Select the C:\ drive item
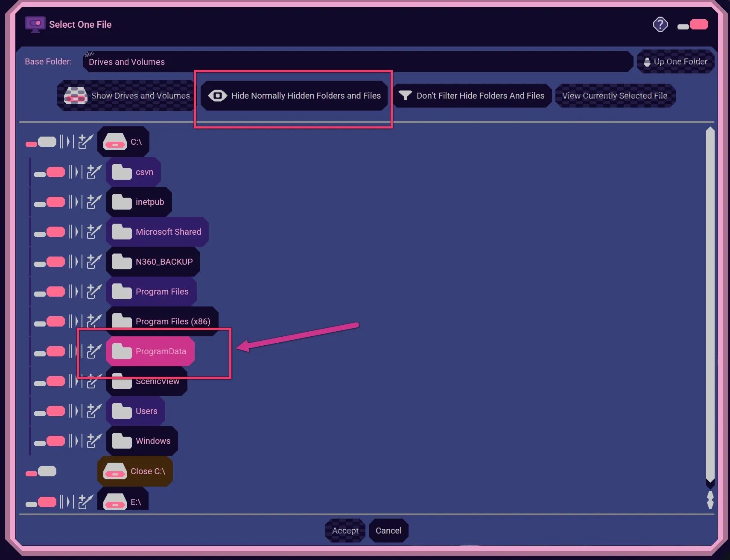This screenshot has width=730, height=560. pos(123,142)
